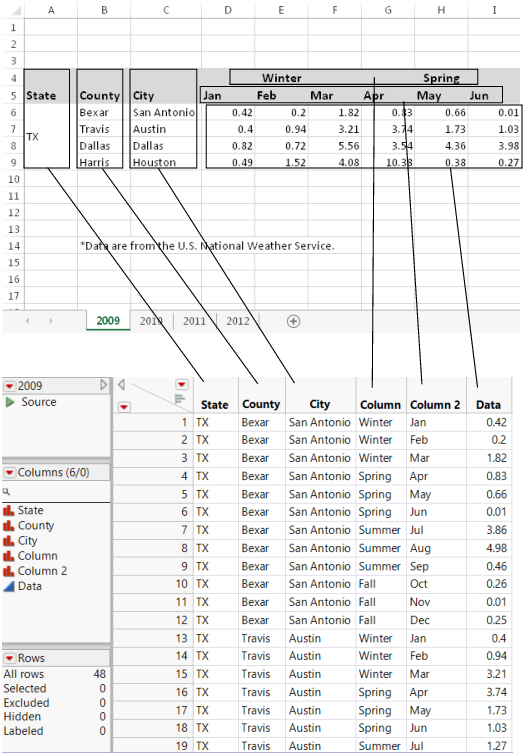Select spreadsheet row 14 header

click(x=13, y=246)
